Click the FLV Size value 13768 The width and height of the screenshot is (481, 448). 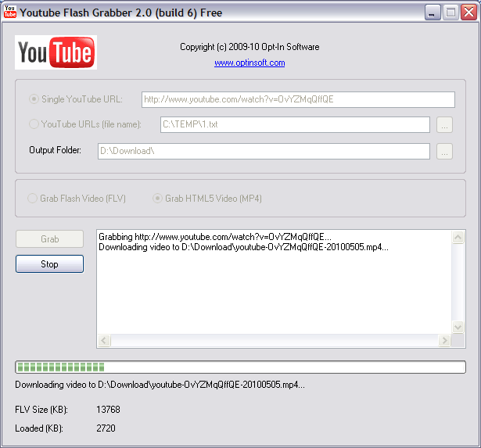tap(108, 410)
